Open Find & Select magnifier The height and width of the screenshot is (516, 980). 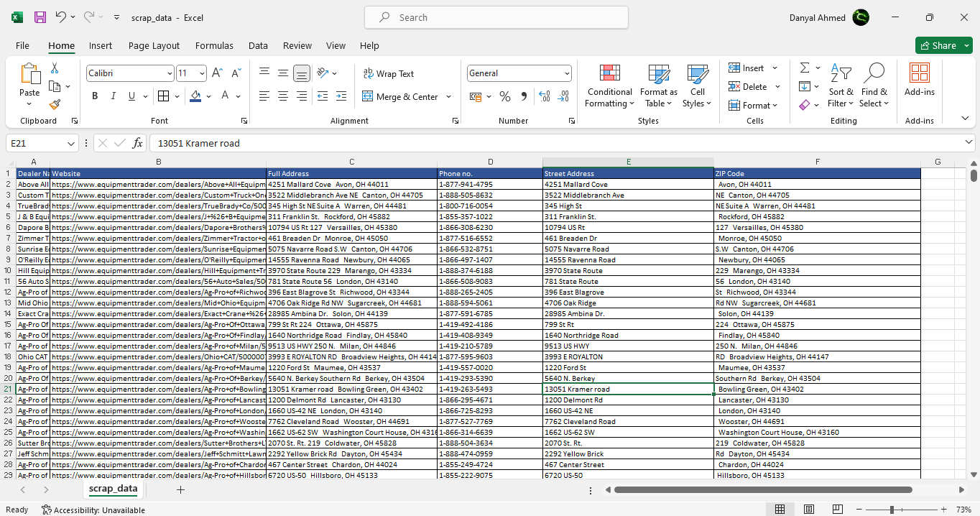coord(874,85)
